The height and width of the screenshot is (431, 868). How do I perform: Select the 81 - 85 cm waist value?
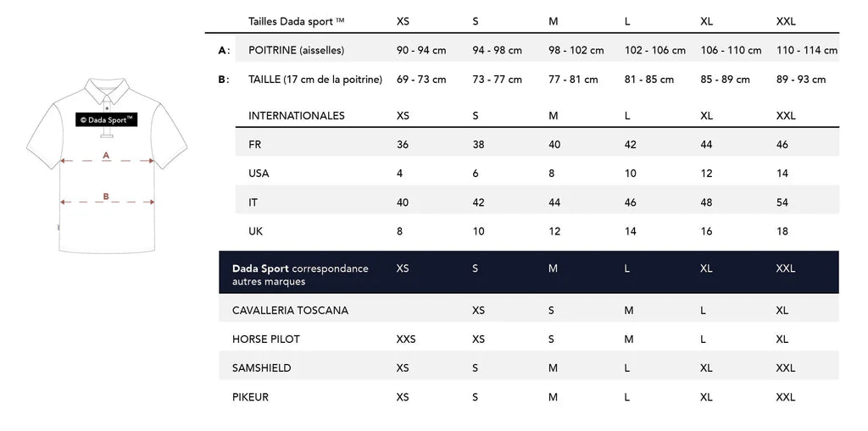tap(649, 79)
